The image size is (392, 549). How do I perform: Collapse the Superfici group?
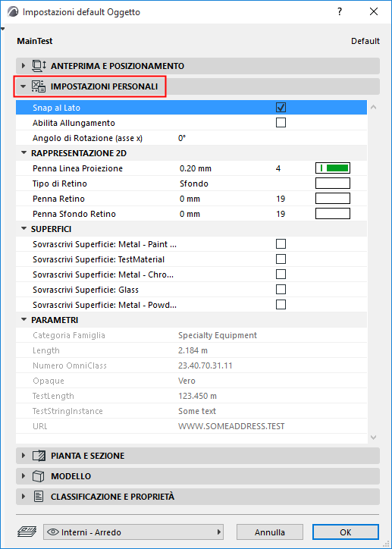(x=24, y=229)
